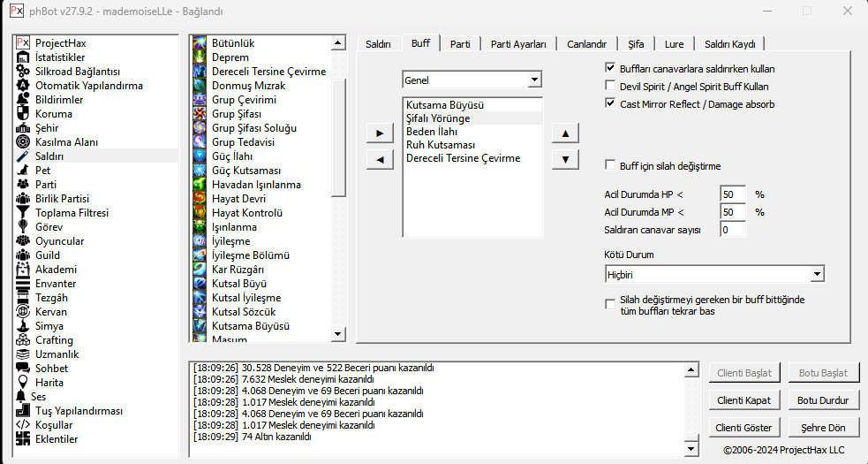Select the Koruma shield icon
Viewport: 868px width, 464px height.
click(x=24, y=114)
